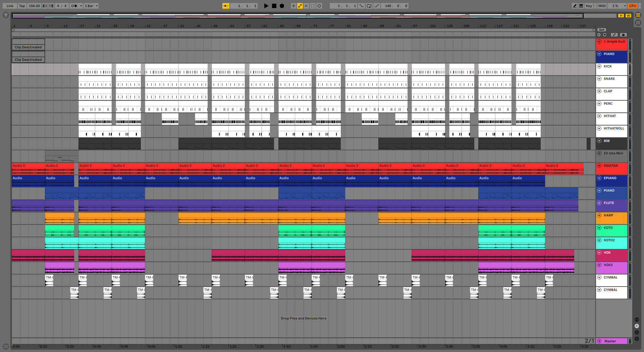Image resolution: width=644 pixels, height=352 pixels.
Task: Toggle the M mixer visibility button
Action: pyautogui.click(x=637, y=332)
